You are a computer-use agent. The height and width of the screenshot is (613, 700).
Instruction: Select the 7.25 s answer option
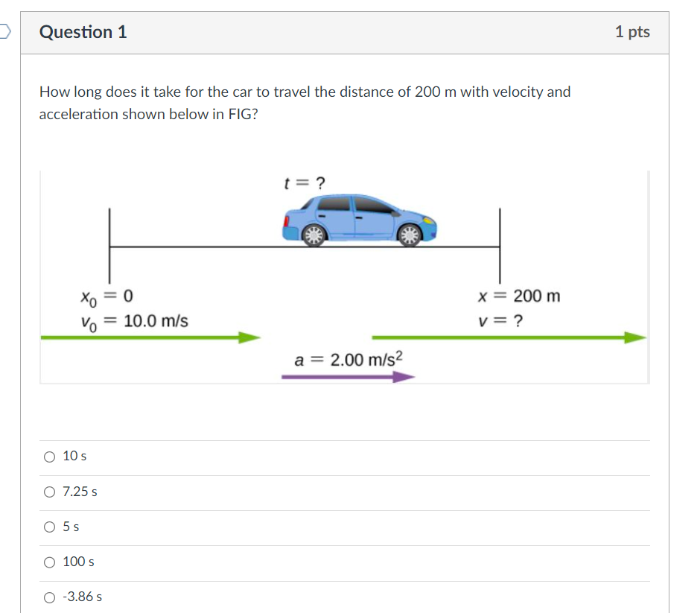pyautogui.click(x=49, y=492)
